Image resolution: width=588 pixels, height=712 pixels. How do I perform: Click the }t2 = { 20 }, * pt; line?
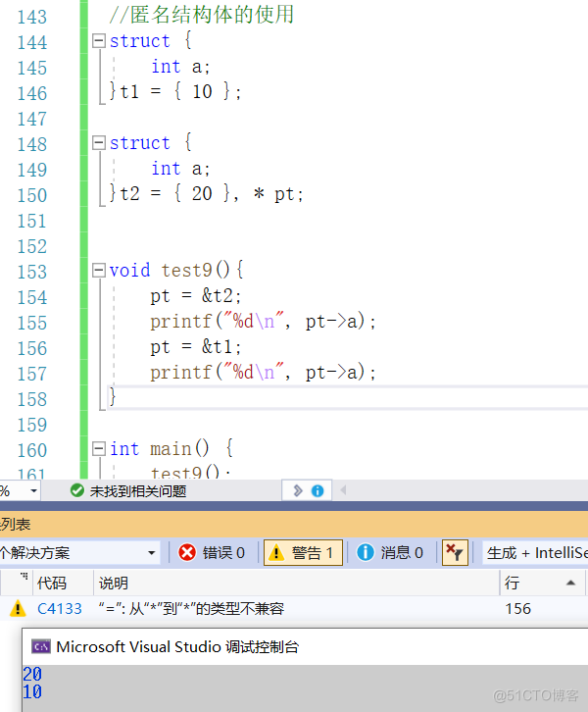(206, 194)
